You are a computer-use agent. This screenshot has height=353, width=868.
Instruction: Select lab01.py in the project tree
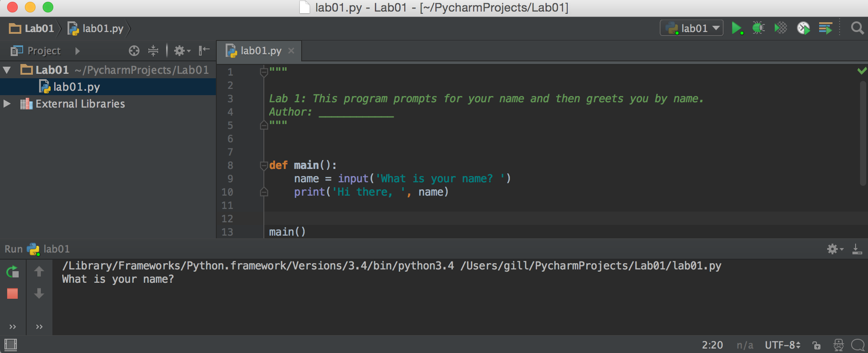click(x=108, y=87)
